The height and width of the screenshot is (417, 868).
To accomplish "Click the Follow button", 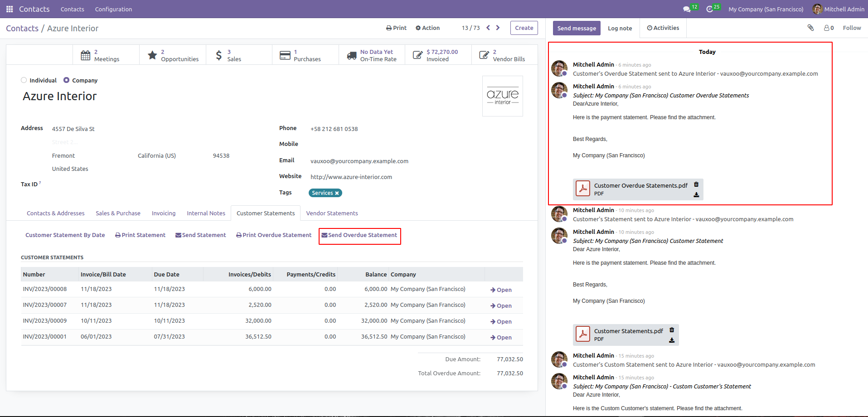I will pyautogui.click(x=852, y=28).
